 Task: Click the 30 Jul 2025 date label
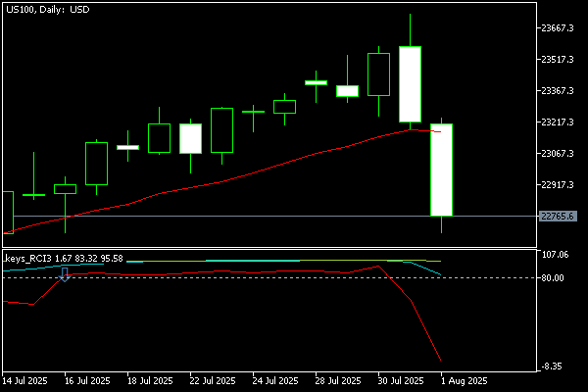(401, 381)
